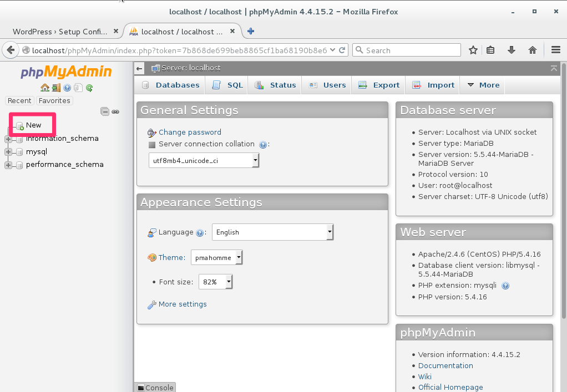The image size is (567, 392).
Task: Click the link with main panel chain icon
Action: [x=115, y=111]
